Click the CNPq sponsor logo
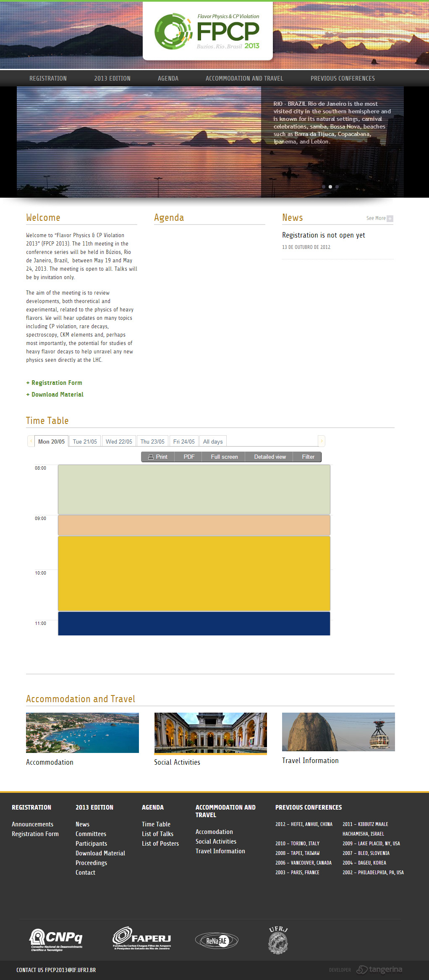 (x=56, y=940)
